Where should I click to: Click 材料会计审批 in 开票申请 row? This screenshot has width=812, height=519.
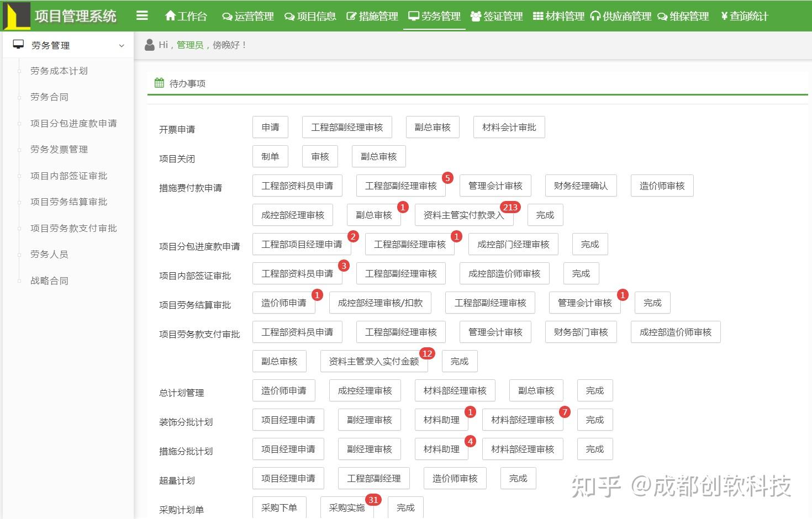click(x=509, y=127)
